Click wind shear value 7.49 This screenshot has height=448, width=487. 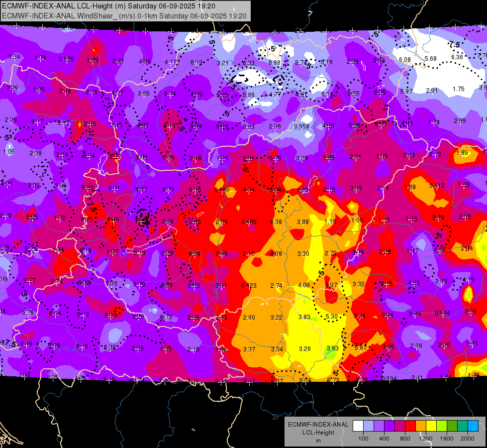pyautogui.click(x=113, y=220)
